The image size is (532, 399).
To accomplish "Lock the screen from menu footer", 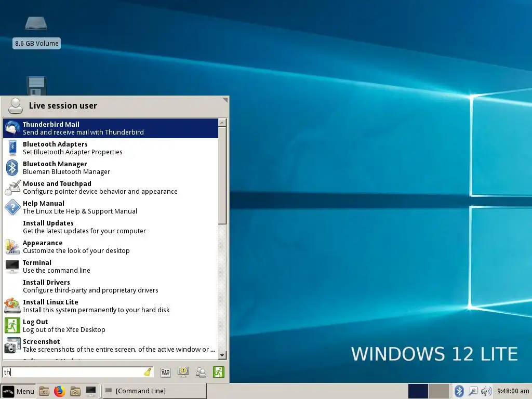I will (183, 372).
